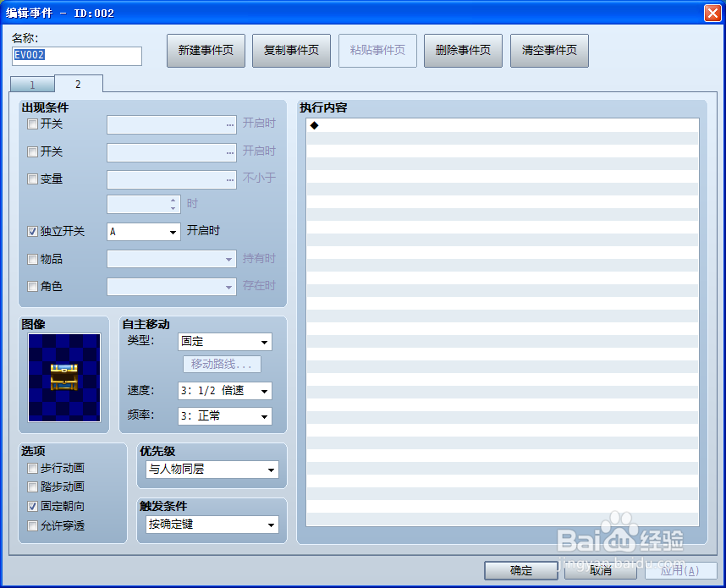
Task: Click the 粘贴事件页 button
Action: coord(377,51)
